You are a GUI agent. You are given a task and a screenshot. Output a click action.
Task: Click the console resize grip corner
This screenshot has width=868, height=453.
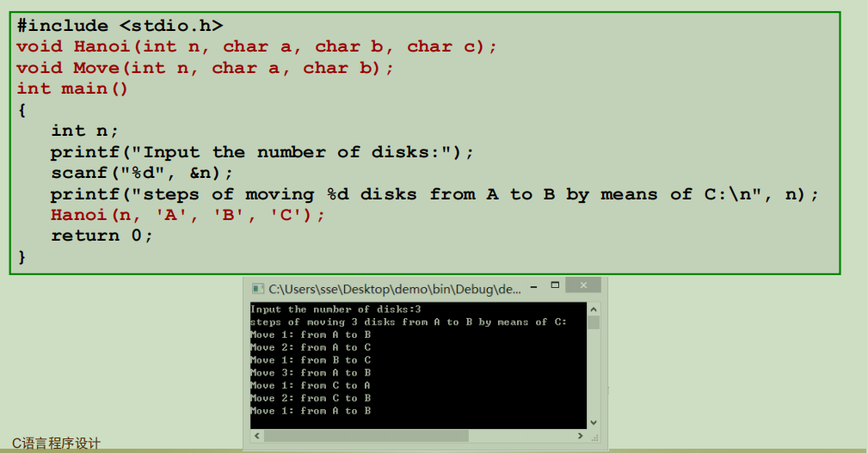coord(595,437)
